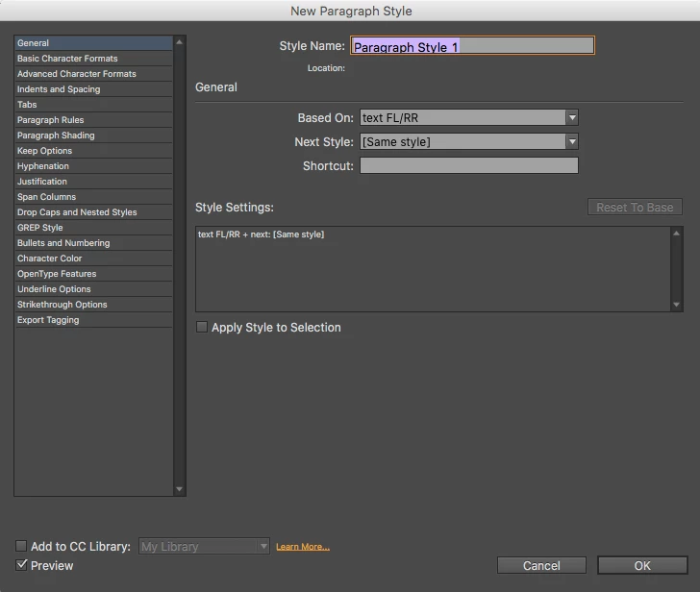Click Style Settings scroll up arrow
This screenshot has width=700, height=592.
(676, 234)
